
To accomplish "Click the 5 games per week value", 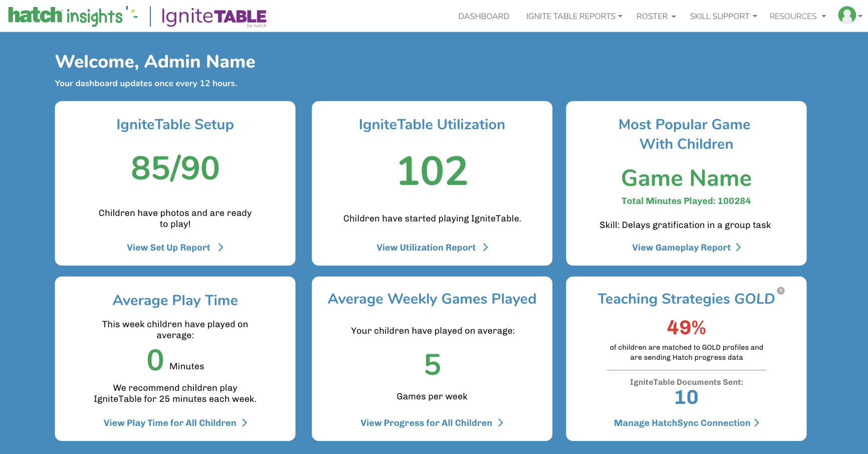I will [x=432, y=364].
